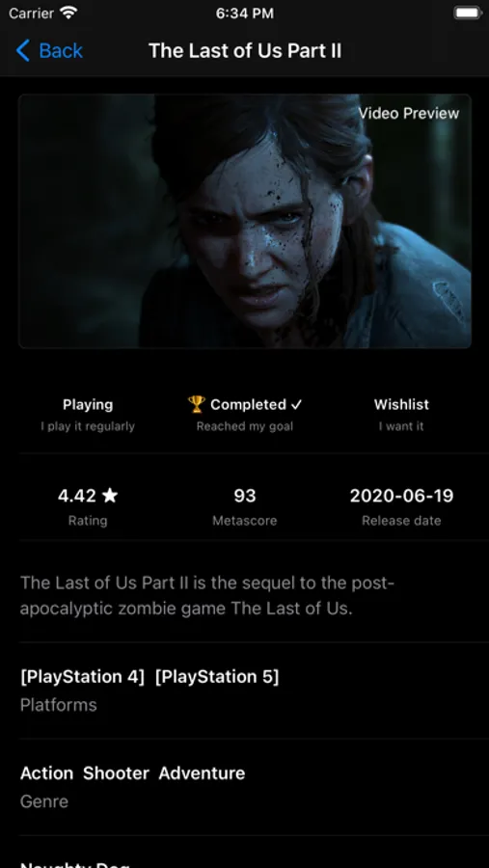
Task: Add the game to Wishlist
Action: click(x=401, y=414)
